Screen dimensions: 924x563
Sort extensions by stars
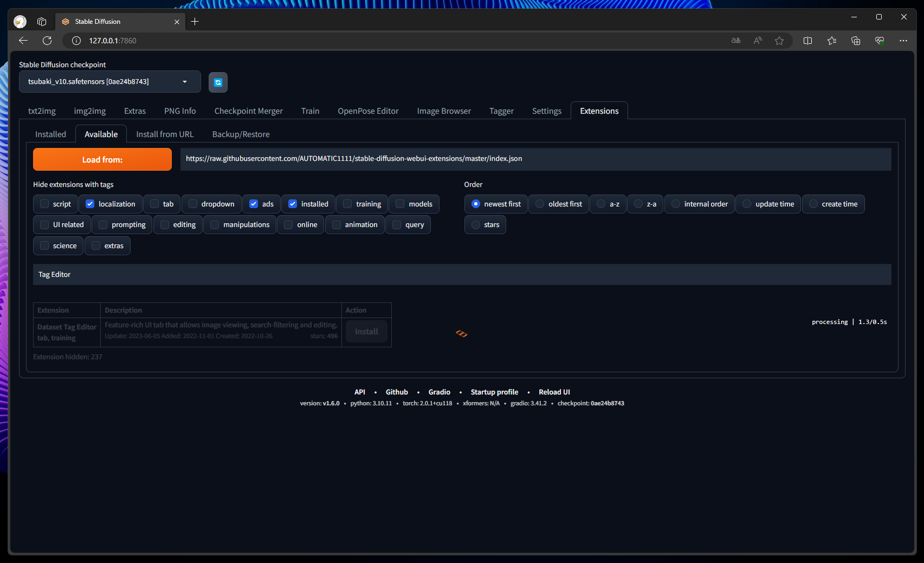[x=476, y=225]
